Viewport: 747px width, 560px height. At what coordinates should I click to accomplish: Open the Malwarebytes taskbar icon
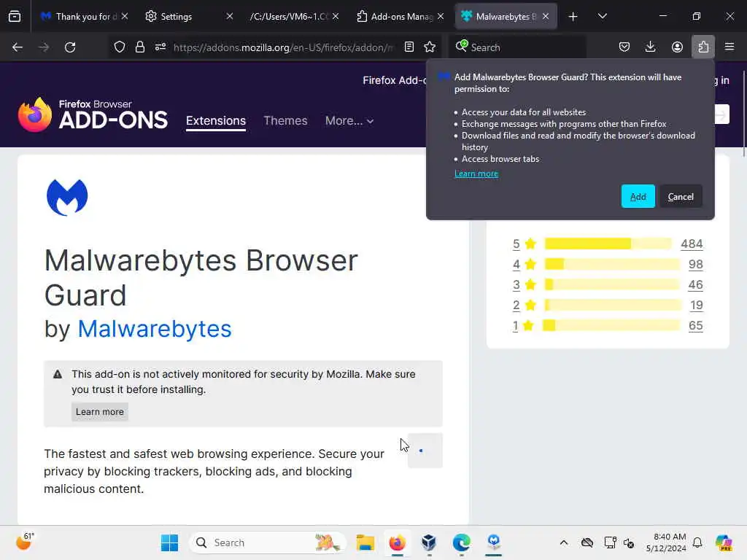(494, 542)
